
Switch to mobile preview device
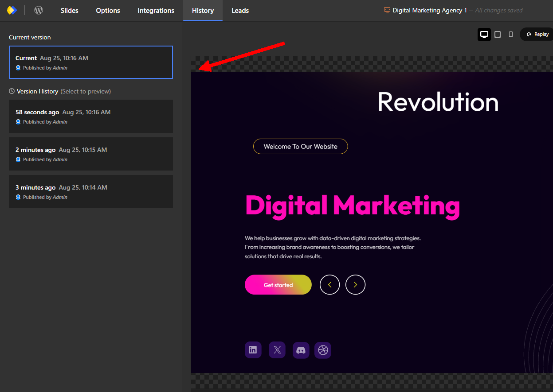point(511,35)
